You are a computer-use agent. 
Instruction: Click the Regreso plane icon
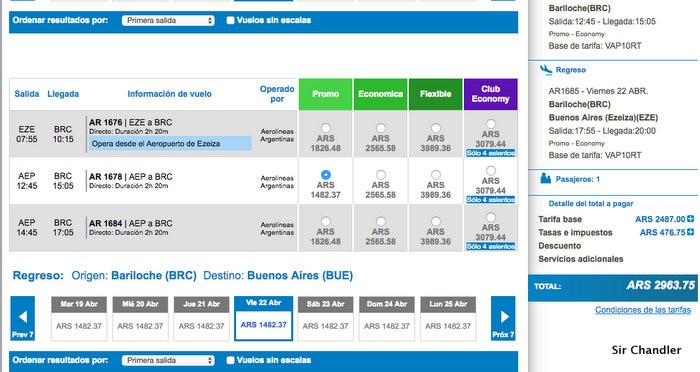pyautogui.click(x=546, y=69)
